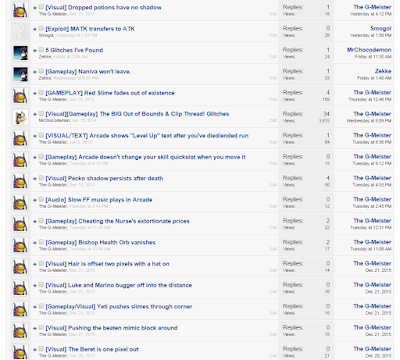
Task: Open '[Audio] Slow FF music plays in Arcade'
Action: point(99,200)
